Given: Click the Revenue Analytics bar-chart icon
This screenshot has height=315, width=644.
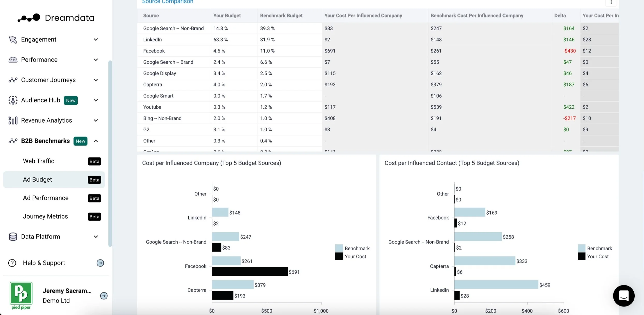Looking at the screenshot, I should (x=13, y=121).
